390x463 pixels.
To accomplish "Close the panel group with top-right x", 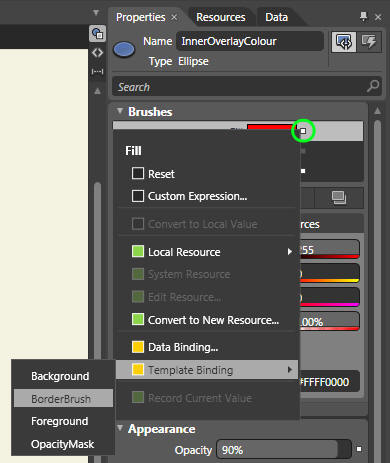I will [378, 17].
